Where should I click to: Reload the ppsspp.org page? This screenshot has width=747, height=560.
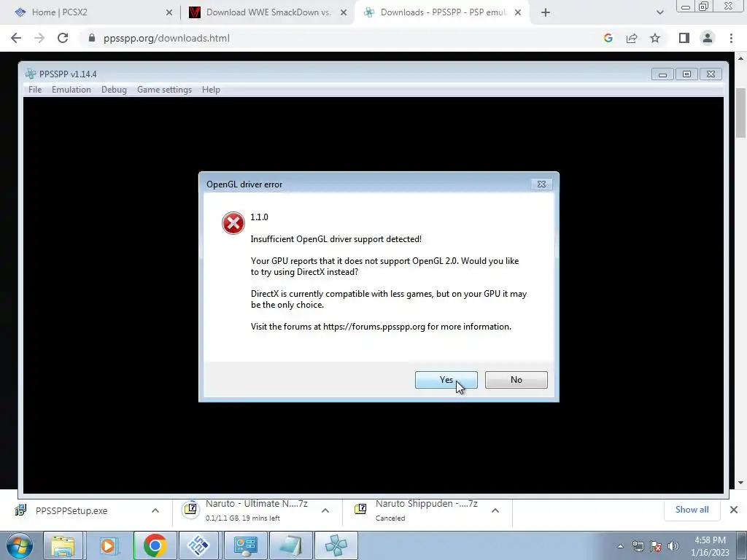[x=63, y=38]
